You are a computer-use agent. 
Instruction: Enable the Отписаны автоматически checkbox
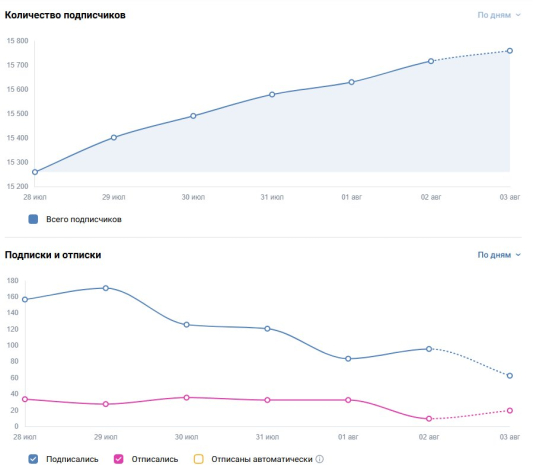(x=199, y=459)
